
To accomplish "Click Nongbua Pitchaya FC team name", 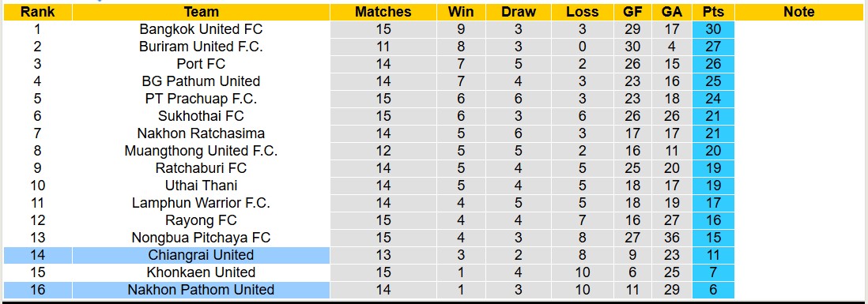I will click(201, 238).
